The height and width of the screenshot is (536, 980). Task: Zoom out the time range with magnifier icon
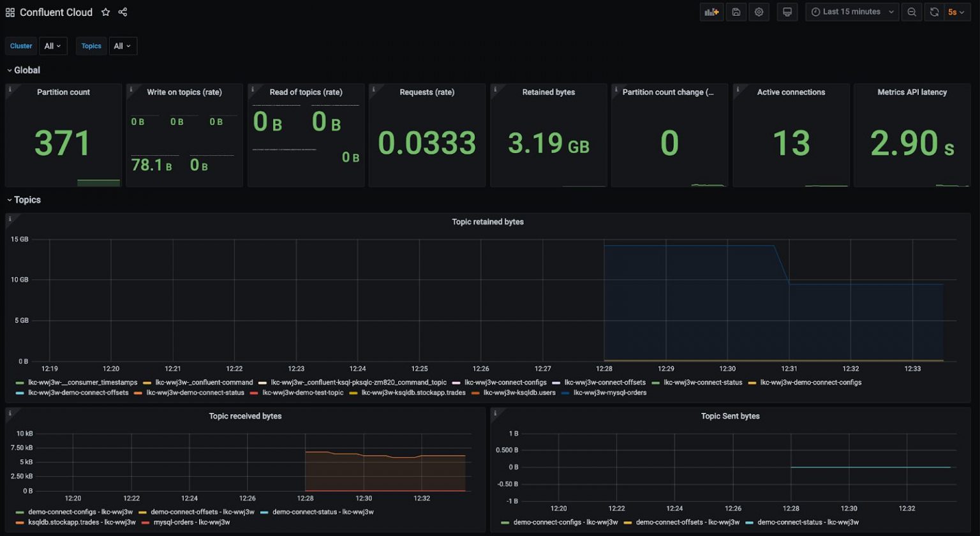(x=912, y=12)
